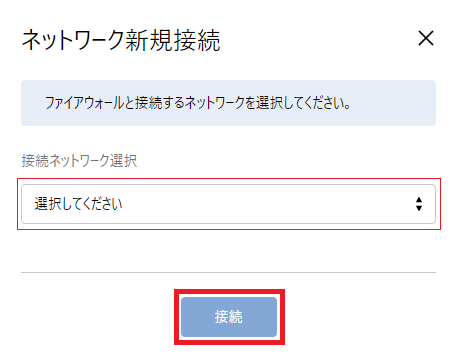The image size is (460, 360).
Task: Click the 接続 label text inside the button
Action: click(229, 317)
